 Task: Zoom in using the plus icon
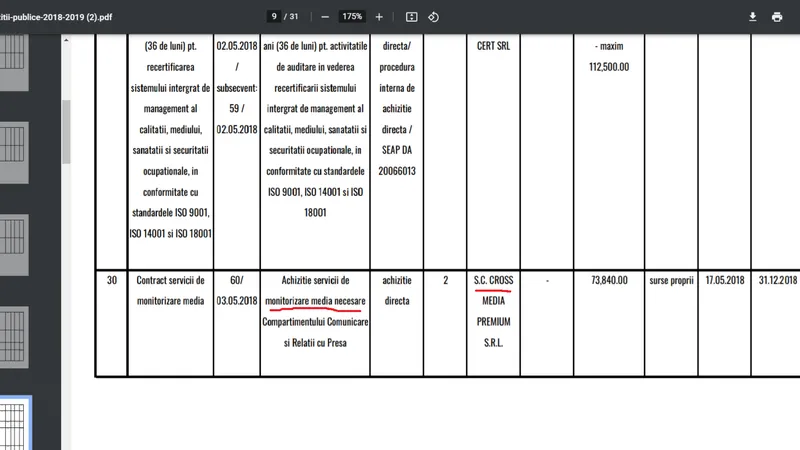pyautogui.click(x=379, y=17)
